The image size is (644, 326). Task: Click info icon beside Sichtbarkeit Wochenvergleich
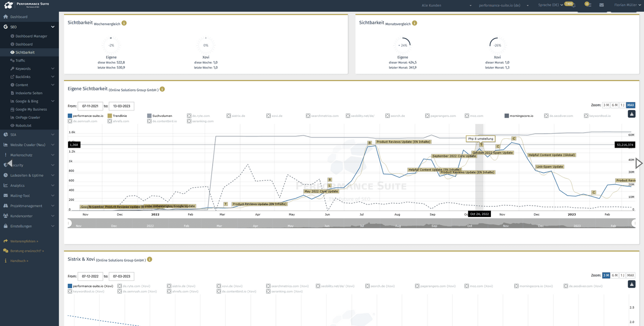[x=124, y=23]
